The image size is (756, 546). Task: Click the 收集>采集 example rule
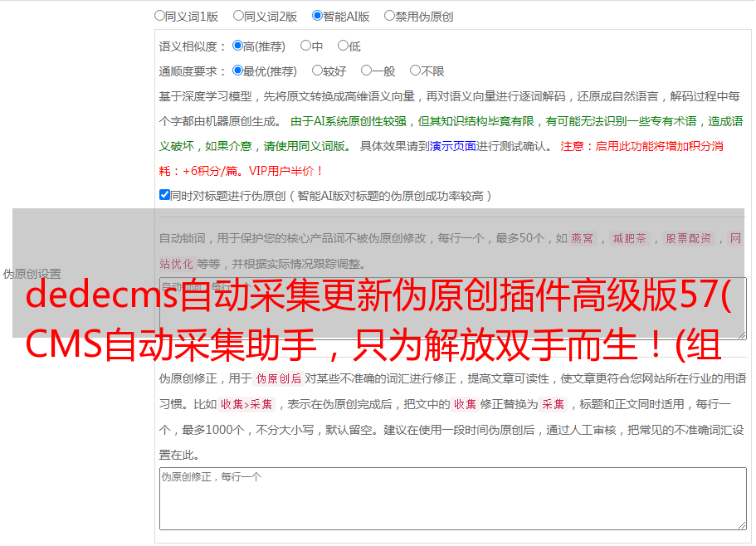click(x=246, y=404)
